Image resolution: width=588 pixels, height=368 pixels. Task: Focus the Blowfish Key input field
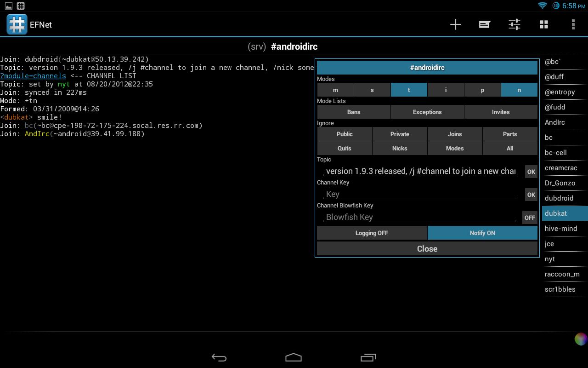[x=419, y=217]
